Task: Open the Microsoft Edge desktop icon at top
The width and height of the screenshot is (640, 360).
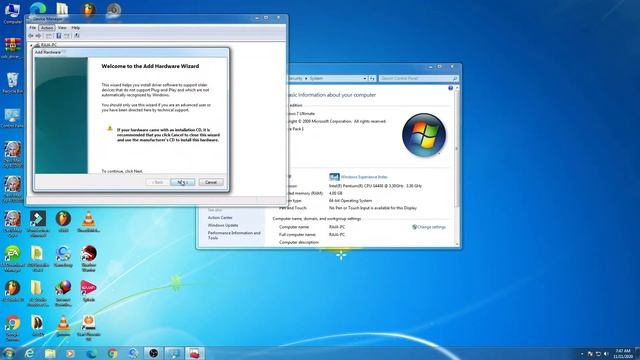Action: pyautogui.click(x=38, y=9)
